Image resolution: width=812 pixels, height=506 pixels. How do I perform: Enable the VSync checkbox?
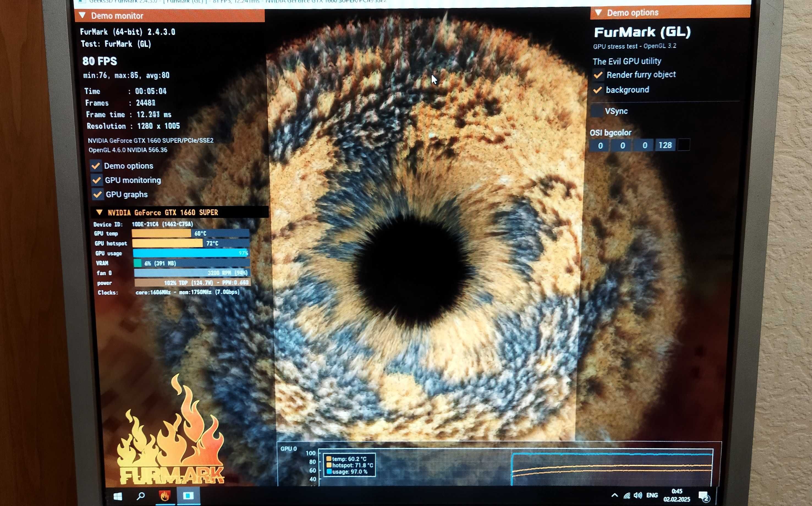[x=597, y=111]
